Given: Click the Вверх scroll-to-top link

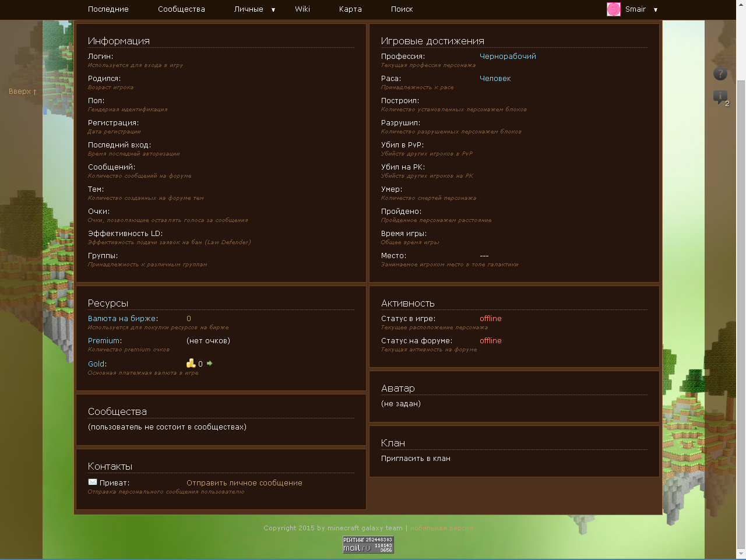Looking at the screenshot, I should 22,91.
